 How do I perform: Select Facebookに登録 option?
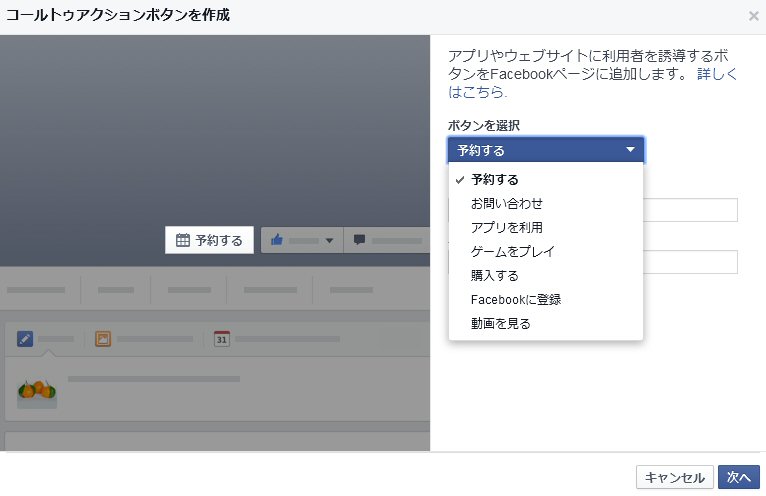(x=546, y=300)
